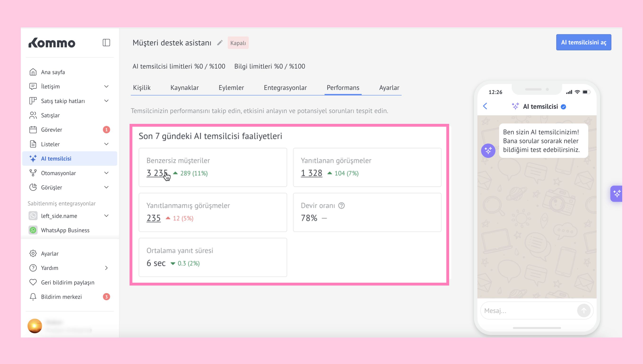Open the Yardım submenu arrow
This screenshot has width=643, height=364.
(x=106, y=268)
